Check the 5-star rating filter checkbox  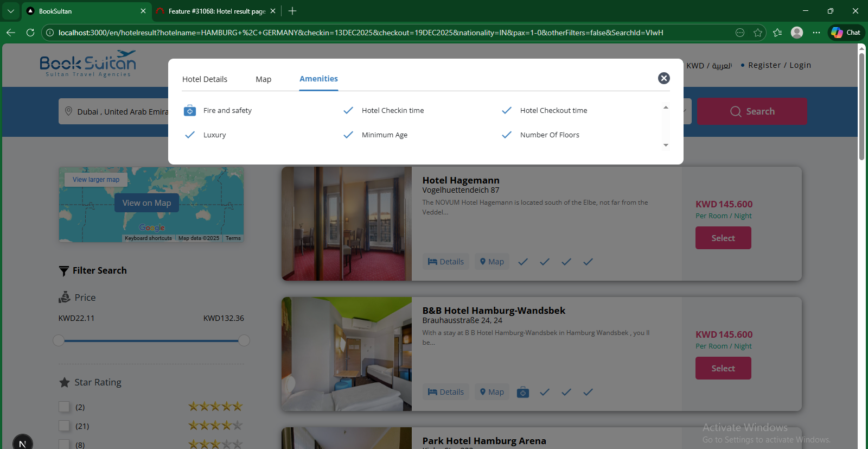tap(65, 407)
